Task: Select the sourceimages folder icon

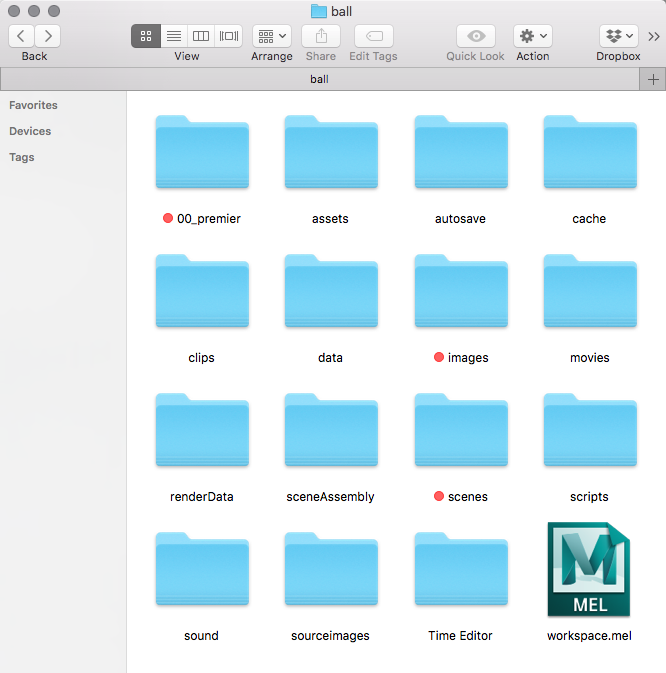Action: click(x=331, y=570)
